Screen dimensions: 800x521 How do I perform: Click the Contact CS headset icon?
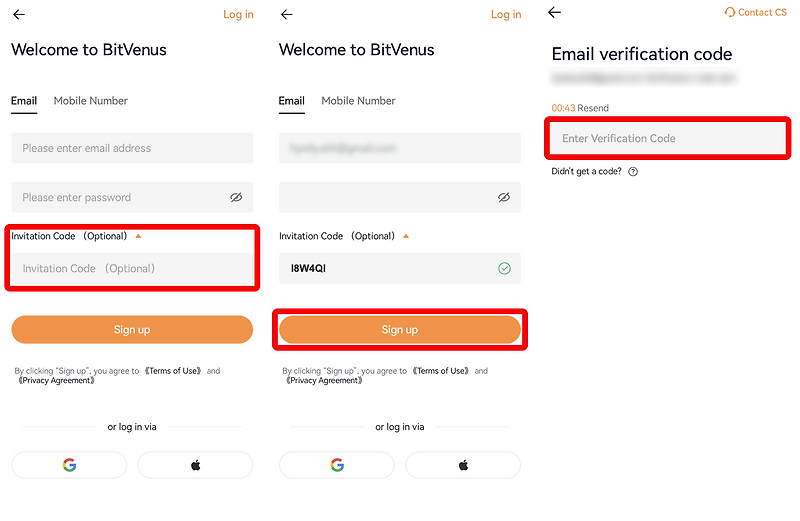pyautogui.click(x=730, y=12)
